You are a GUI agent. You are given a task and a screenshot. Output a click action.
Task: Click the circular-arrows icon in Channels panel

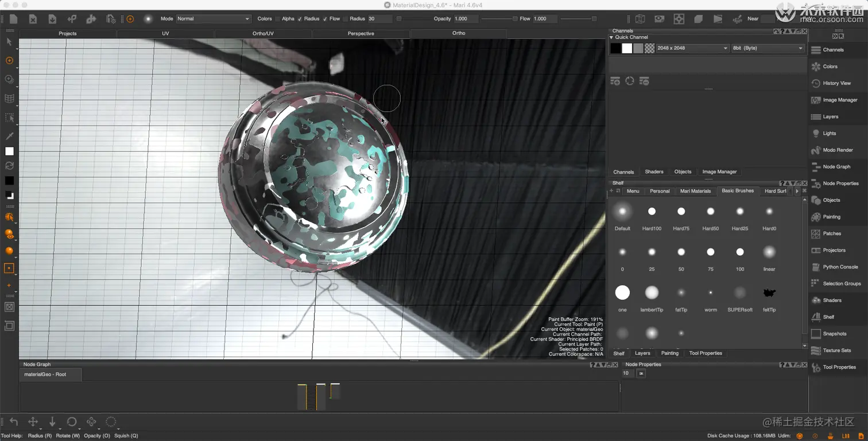(630, 81)
